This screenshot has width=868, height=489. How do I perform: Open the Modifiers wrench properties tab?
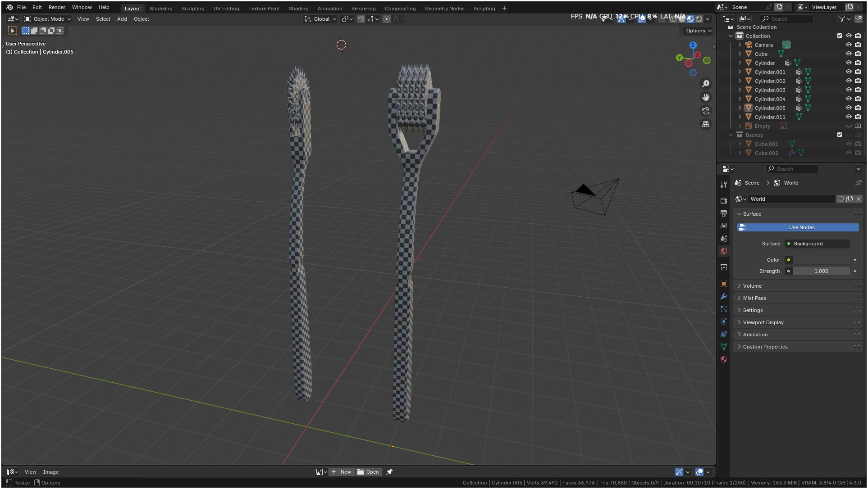[724, 296]
